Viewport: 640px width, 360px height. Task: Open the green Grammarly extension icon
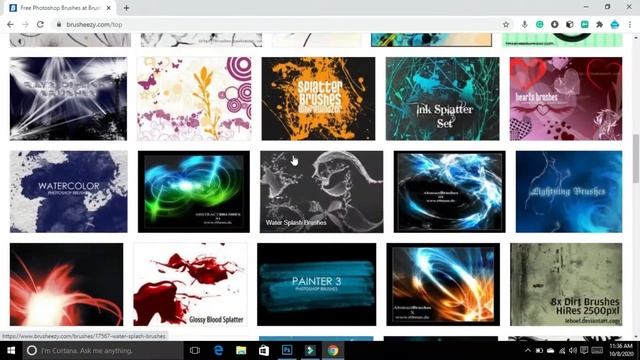(540, 24)
